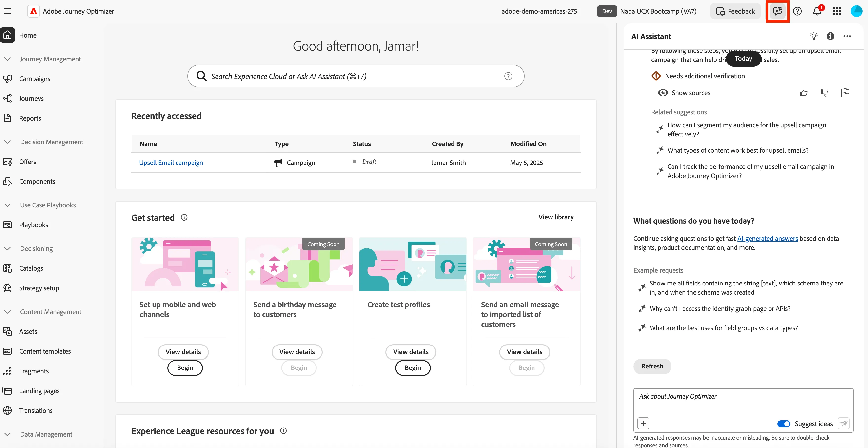Image resolution: width=868 pixels, height=448 pixels.
Task: Open the AI-generated answers link
Action: tap(767, 238)
